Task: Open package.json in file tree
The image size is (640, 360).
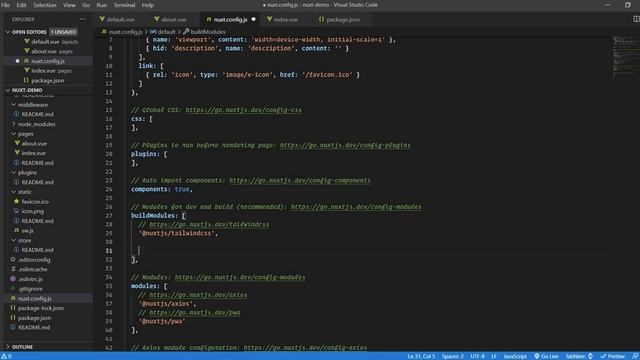Action: 34,318
